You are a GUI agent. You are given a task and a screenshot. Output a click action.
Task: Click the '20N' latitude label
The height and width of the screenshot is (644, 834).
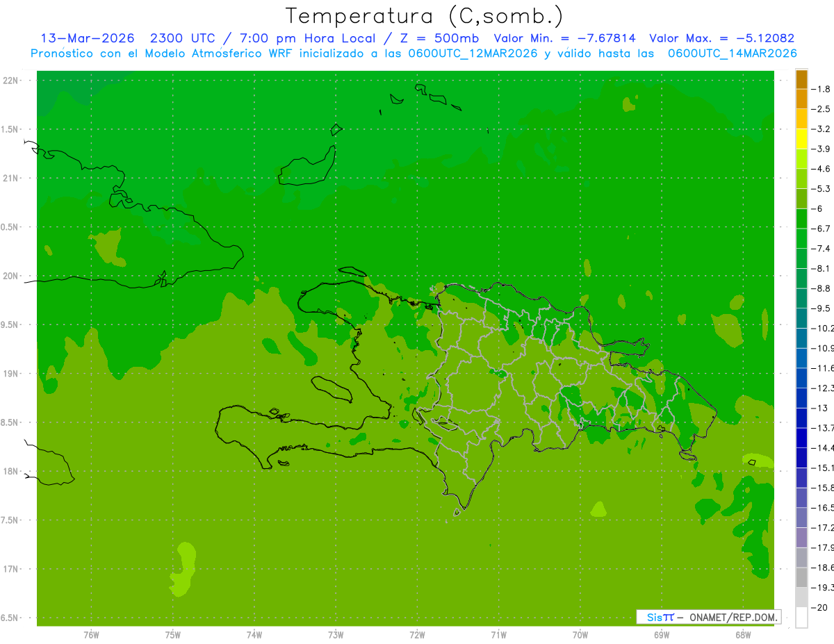coord(11,276)
